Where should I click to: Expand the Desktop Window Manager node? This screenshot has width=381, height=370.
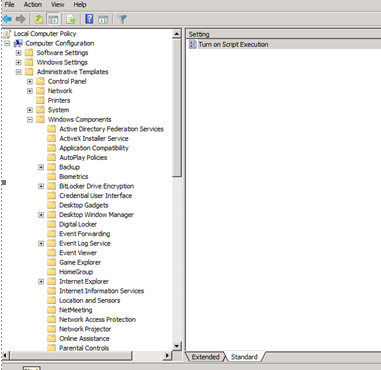coord(41,215)
